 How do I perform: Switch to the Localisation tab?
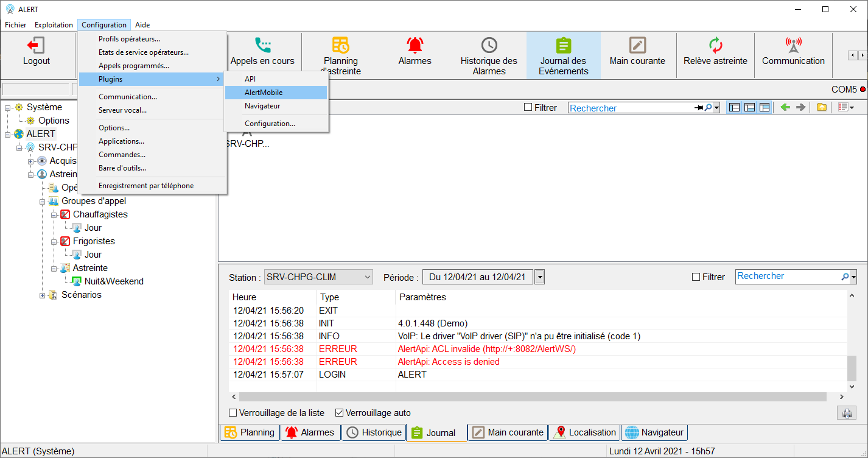click(x=585, y=432)
